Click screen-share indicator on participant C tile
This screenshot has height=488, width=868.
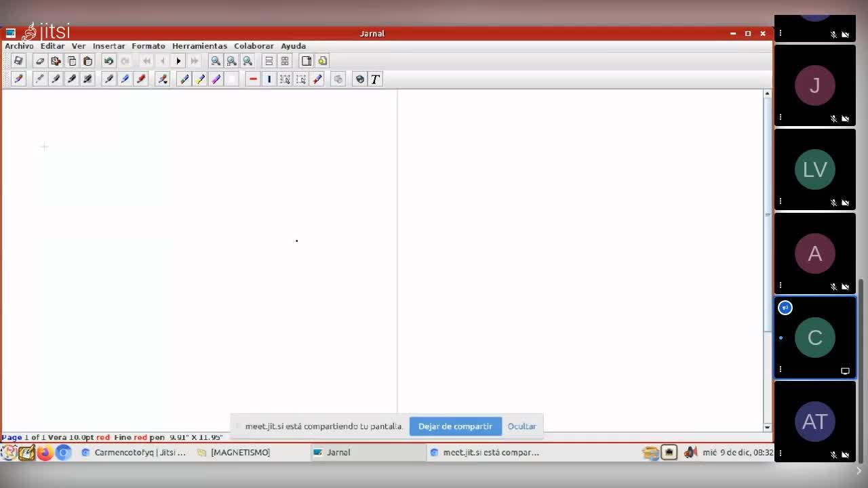845,371
